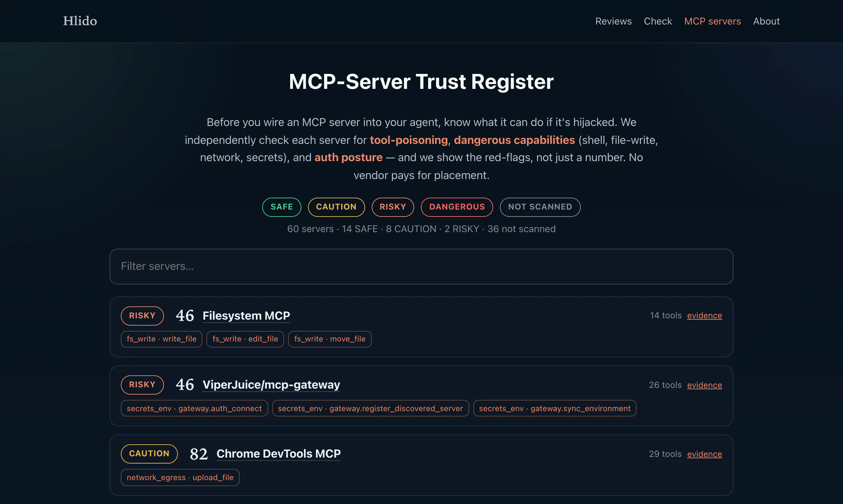This screenshot has width=843, height=504.
Task: Go to the Reviews page
Action: (x=613, y=21)
